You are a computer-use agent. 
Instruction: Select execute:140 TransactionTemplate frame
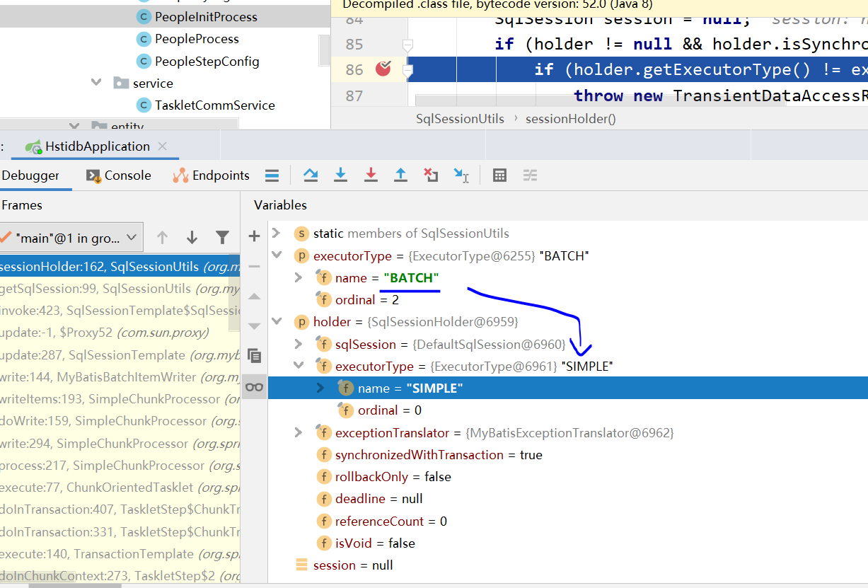pyautogui.click(x=120, y=554)
